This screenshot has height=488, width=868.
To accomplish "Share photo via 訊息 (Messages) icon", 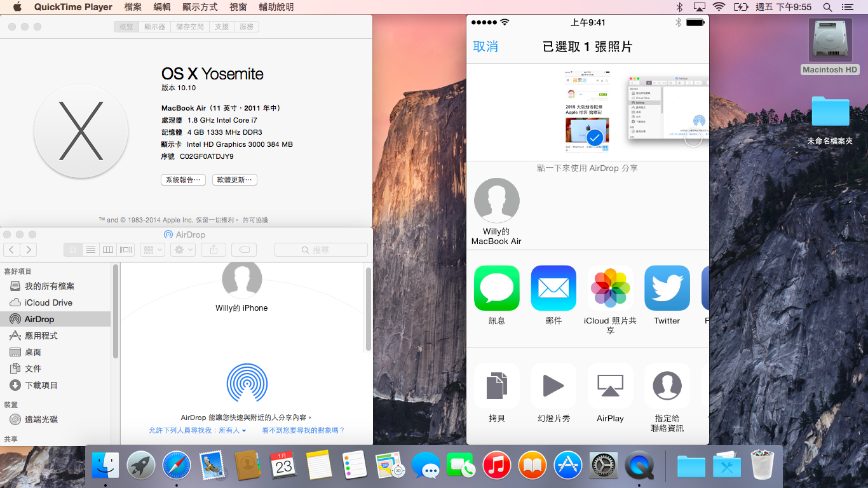I will 497,288.
